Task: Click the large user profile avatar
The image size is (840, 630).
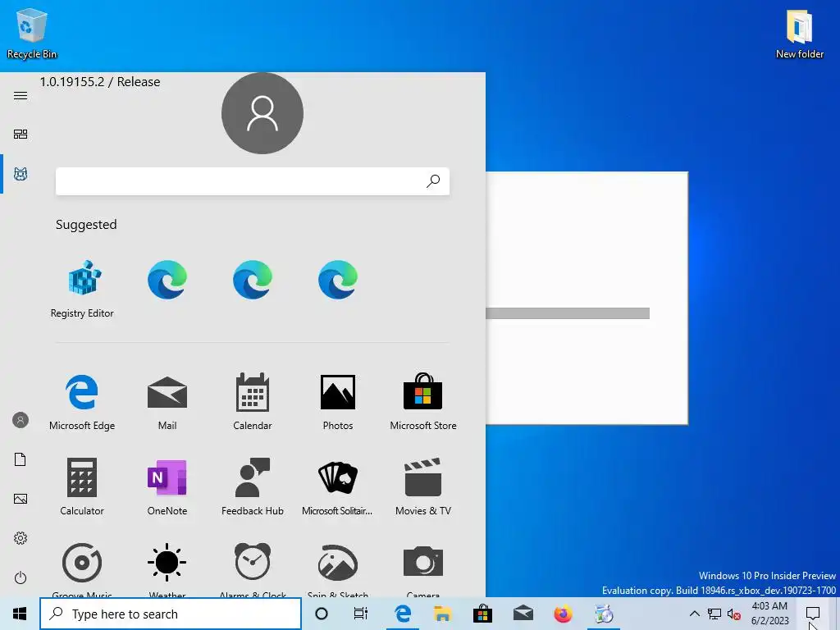Action: [x=262, y=113]
